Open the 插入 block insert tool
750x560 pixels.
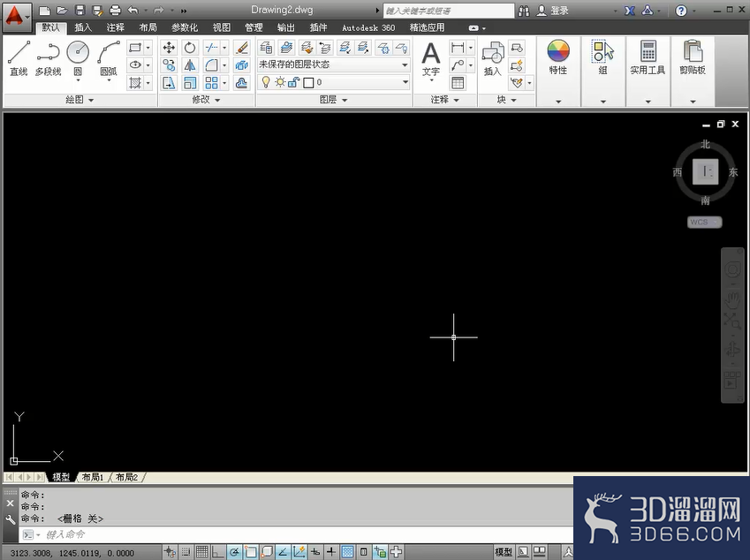(x=492, y=58)
